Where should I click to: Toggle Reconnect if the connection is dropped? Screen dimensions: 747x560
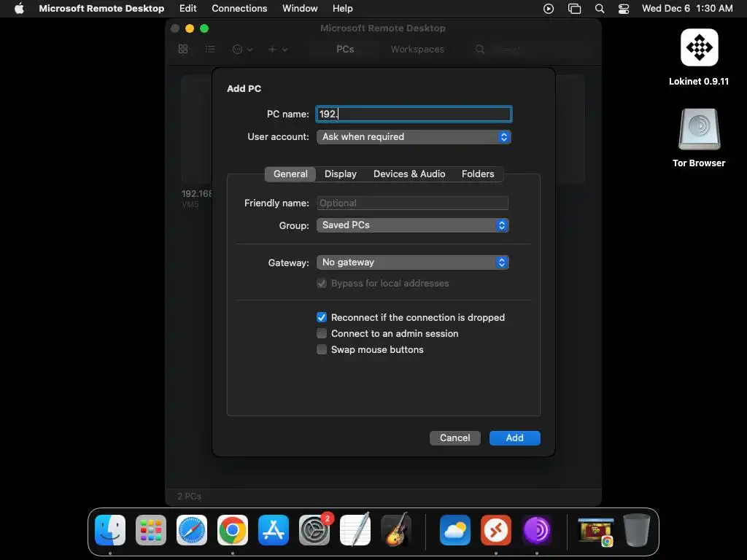pos(322,318)
